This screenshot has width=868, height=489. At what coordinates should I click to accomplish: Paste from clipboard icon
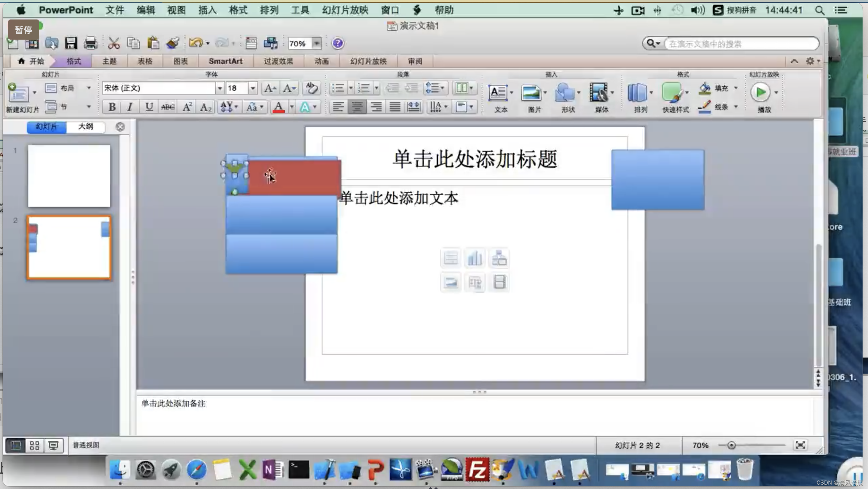(153, 43)
